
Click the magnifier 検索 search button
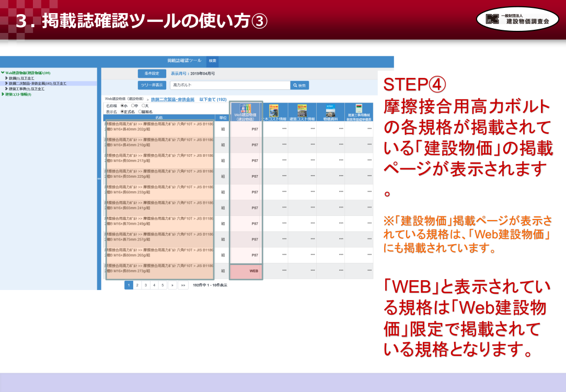(299, 85)
